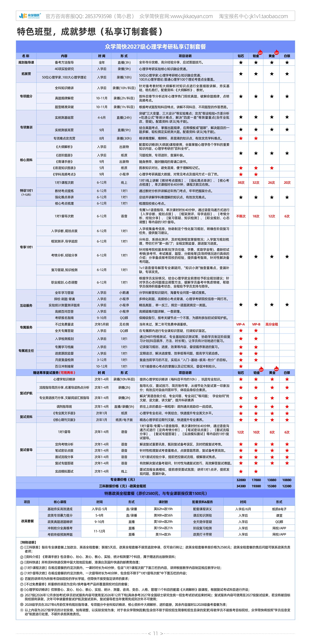Select the 专项提分 row label
This screenshot has height=644, width=311.
click(x=26, y=96)
